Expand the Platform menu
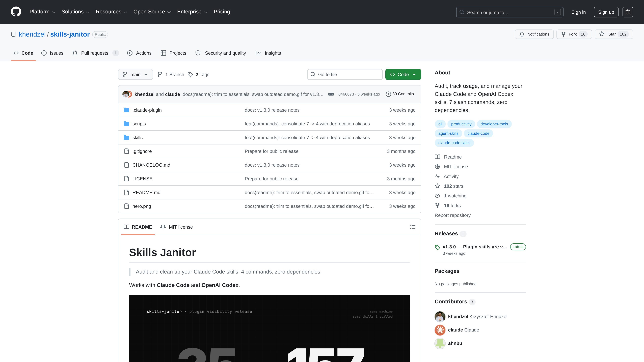The width and height of the screenshot is (644, 362). pyautogui.click(x=42, y=12)
